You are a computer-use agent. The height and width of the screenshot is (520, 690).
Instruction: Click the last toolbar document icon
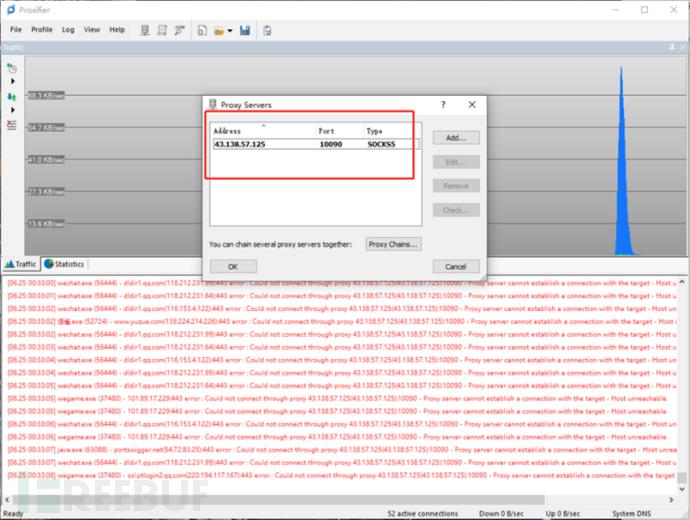[x=267, y=30]
